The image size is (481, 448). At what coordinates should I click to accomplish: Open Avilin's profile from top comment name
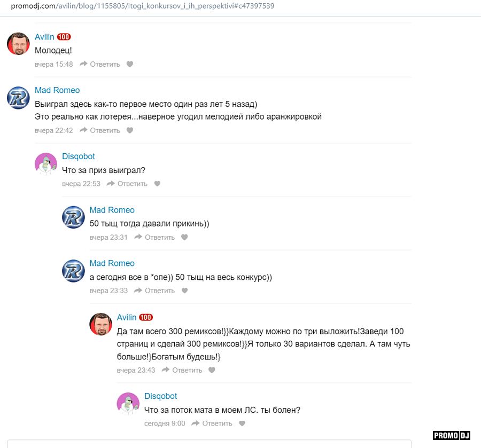tap(44, 37)
